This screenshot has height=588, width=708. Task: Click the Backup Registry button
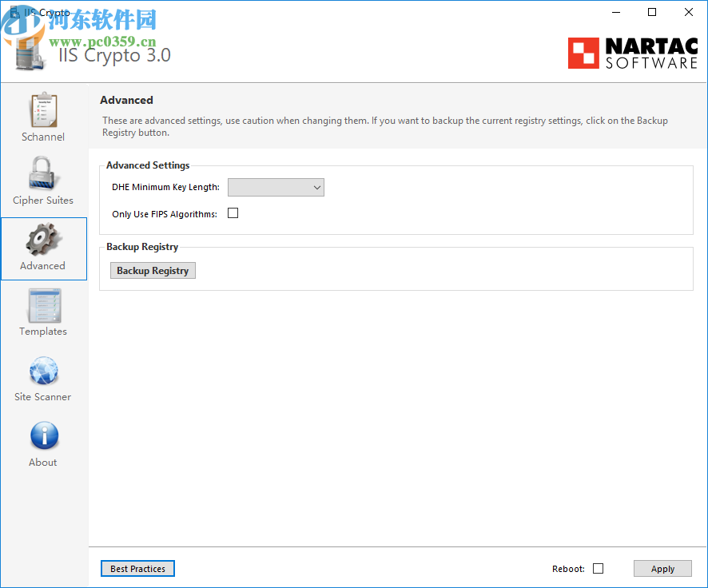[153, 270]
